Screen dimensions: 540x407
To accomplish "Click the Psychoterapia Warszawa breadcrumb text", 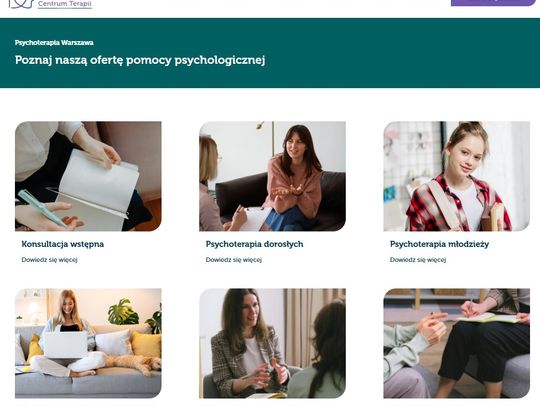I will 54,43.
